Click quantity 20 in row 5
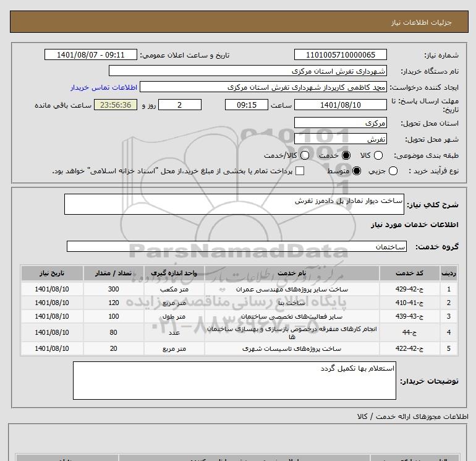The image size is (476, 461). 113,348
